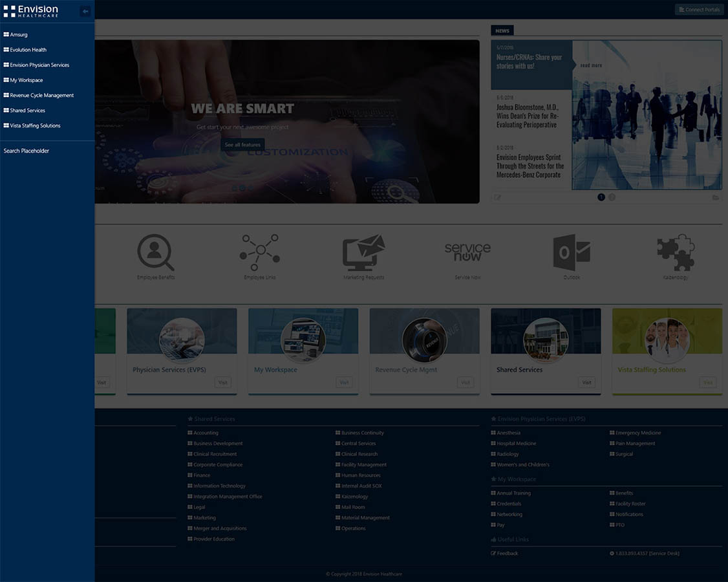Open Evolution Health sidebar item
728x582 pixels.
pyautogui.click(x=25, y=50)
